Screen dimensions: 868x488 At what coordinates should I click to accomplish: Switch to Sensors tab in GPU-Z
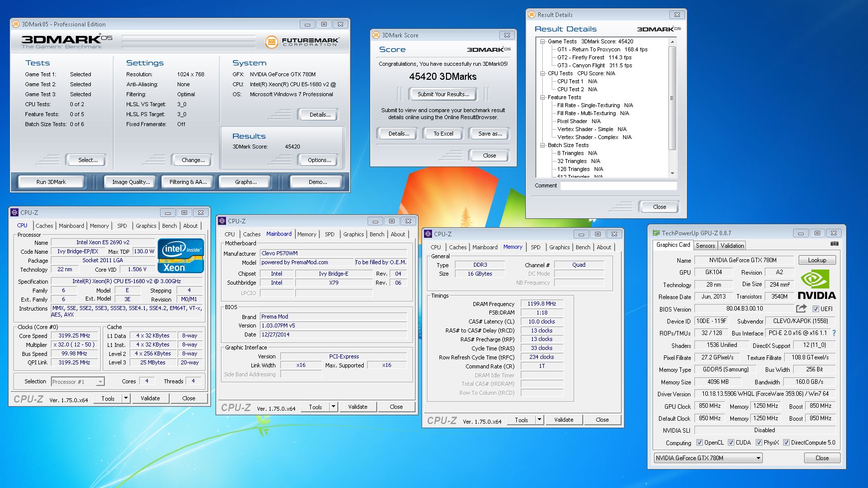[x=705, y=245]
